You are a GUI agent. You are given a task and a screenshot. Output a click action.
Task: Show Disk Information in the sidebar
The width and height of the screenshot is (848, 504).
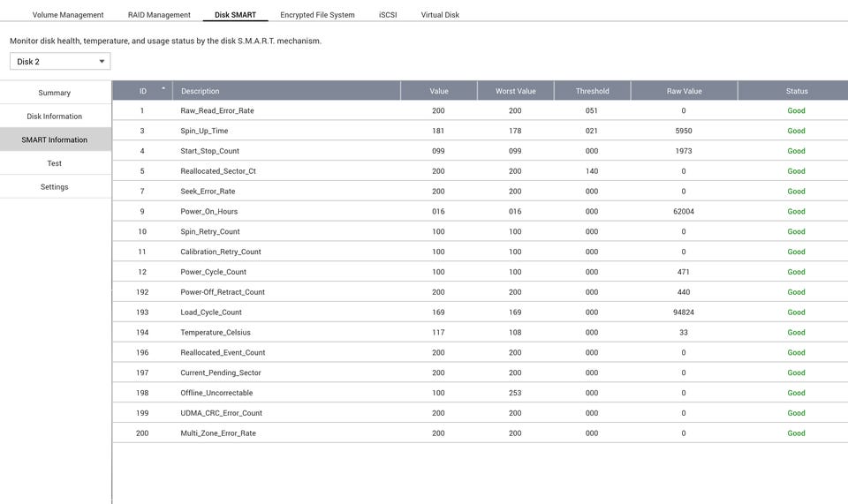tap(55, 117)
